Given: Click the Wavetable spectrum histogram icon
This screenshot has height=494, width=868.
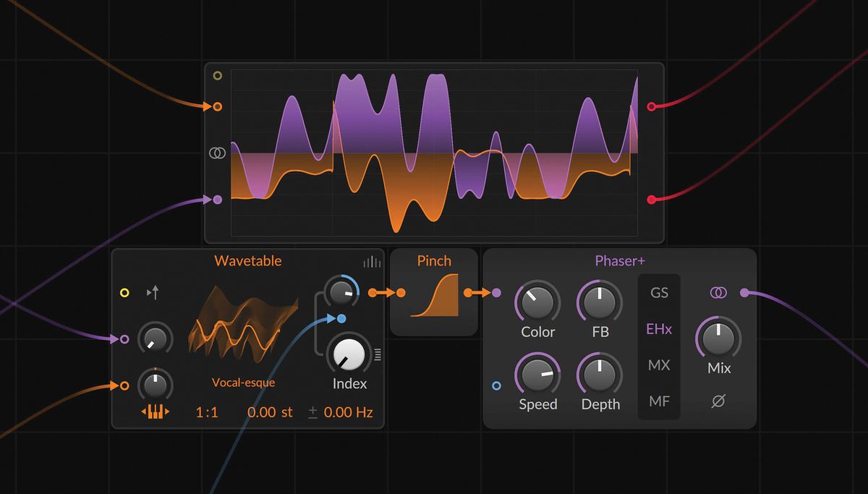Looking at the screenshot, I should point(371,262).
